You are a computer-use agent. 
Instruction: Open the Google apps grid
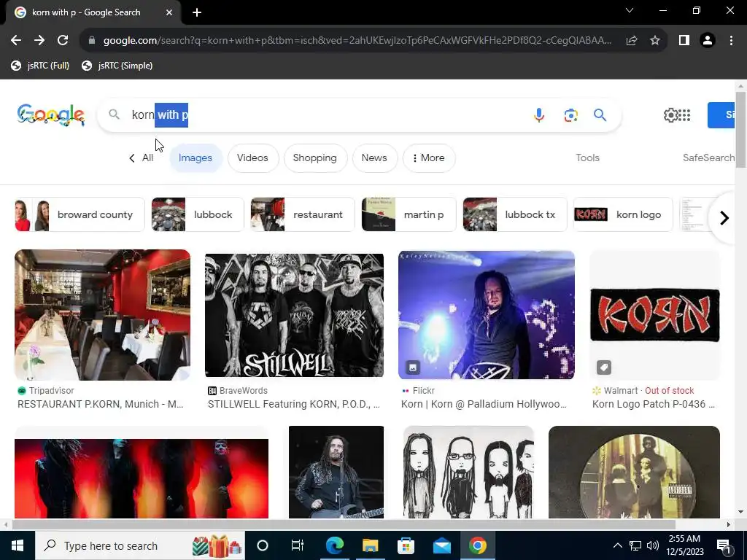[x=684, y=114]
